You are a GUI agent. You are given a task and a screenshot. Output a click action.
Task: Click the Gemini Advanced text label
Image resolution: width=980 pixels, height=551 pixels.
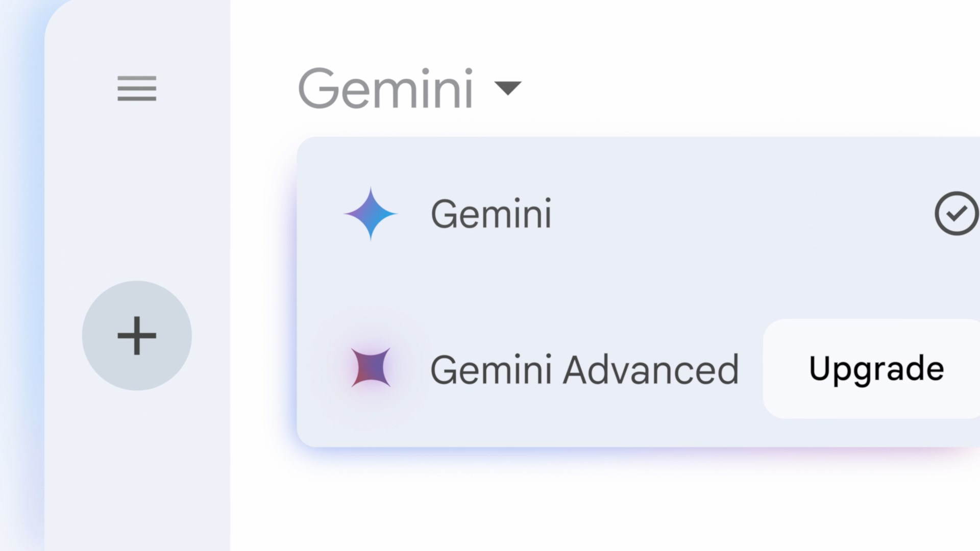point(584,369)
